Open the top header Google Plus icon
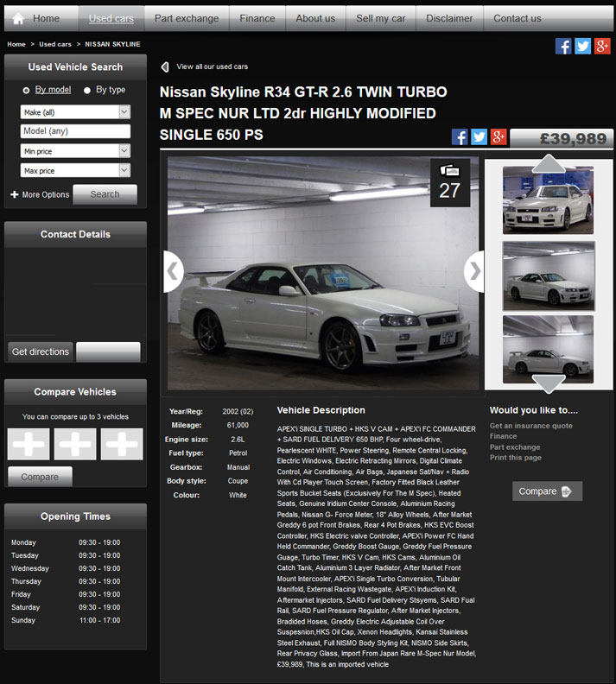Screen dimensions: 616x684 601,46
